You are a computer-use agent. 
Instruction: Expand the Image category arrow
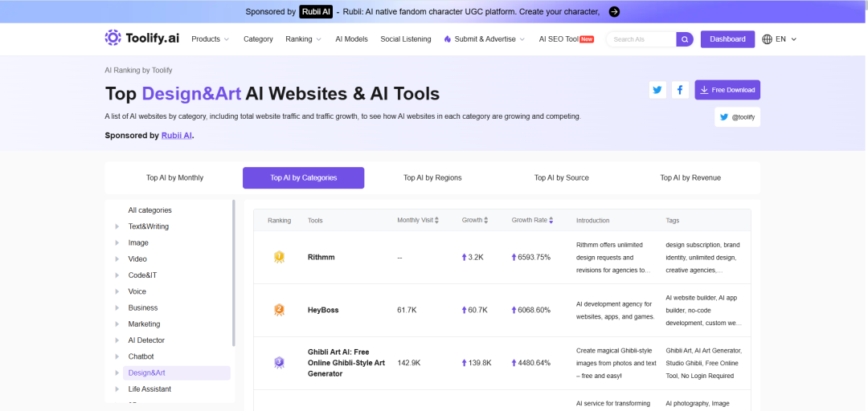click(x=117, y=243)
